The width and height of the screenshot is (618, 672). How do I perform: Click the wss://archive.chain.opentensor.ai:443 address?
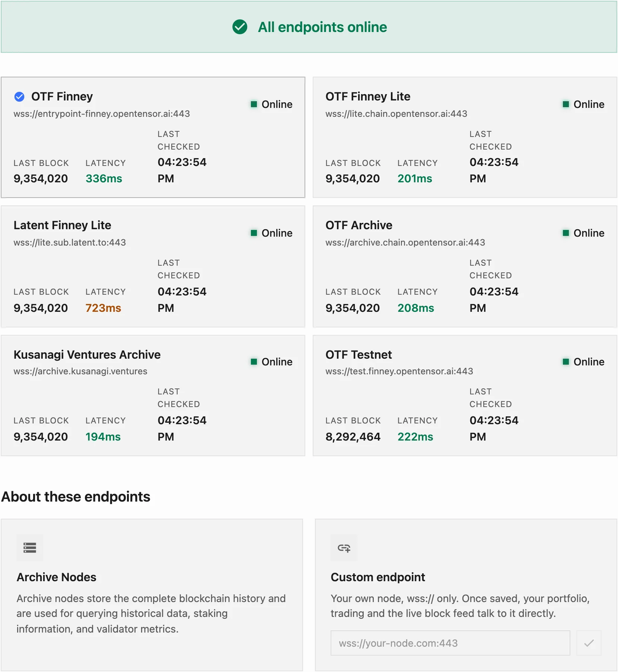pyautogui.click(x=405, y=243)
